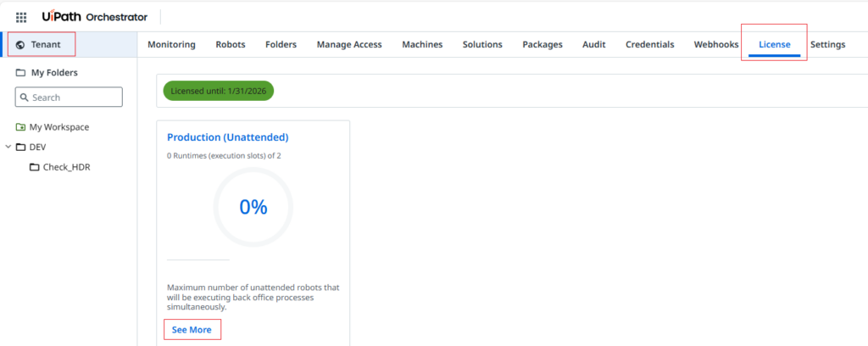Viewport: 868px width, 346px height.
Task: Open the Settings tab
Action: point(827,44)
